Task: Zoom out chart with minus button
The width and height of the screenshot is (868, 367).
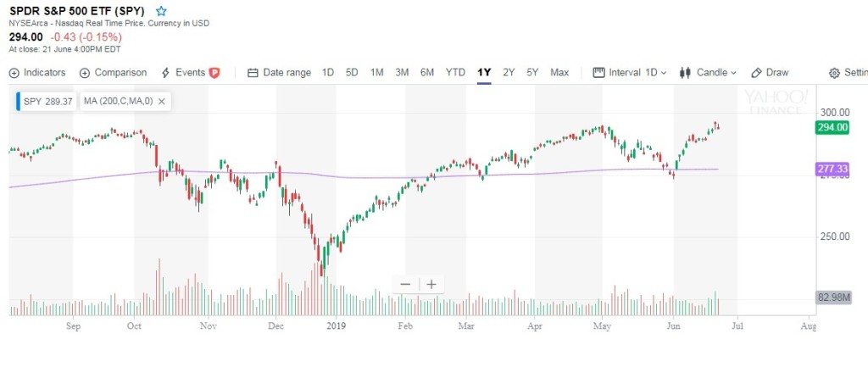Action: point(405,285)
